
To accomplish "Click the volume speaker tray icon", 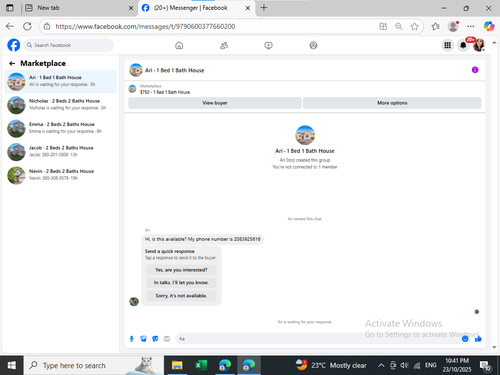I will 404,365.
